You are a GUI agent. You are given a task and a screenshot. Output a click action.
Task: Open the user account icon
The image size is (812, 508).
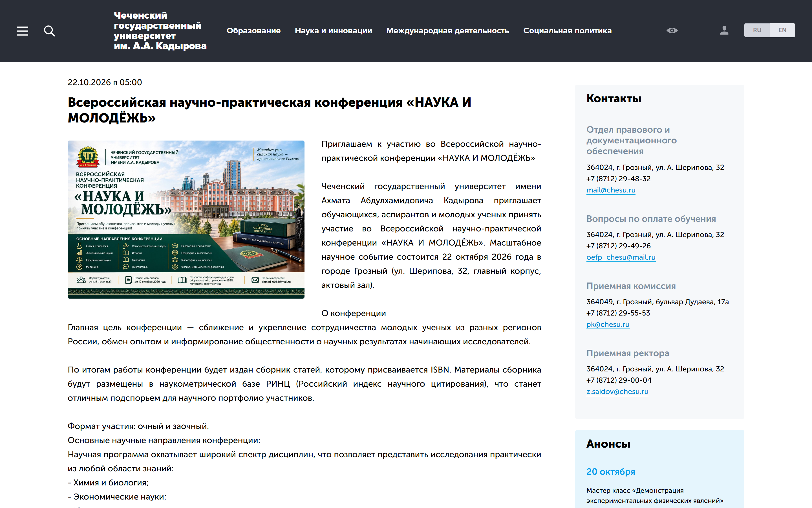(x=724, y=30)
